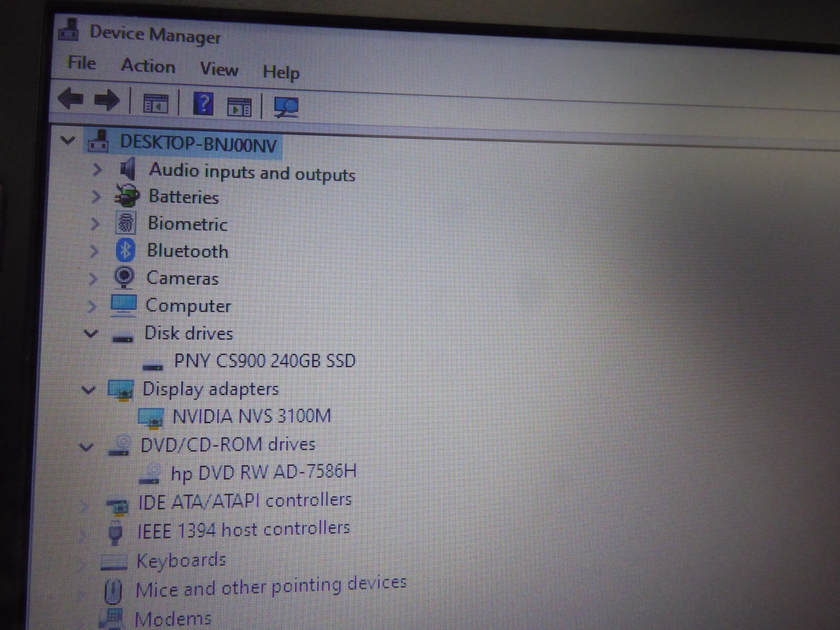Click the DESKTOP-BNJ00NV computer icon

pos(99,141)
